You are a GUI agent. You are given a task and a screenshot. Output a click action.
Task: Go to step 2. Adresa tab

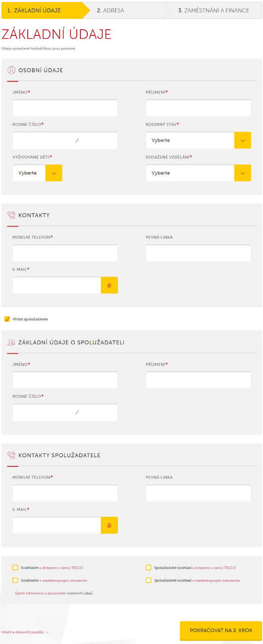point(111,10)
